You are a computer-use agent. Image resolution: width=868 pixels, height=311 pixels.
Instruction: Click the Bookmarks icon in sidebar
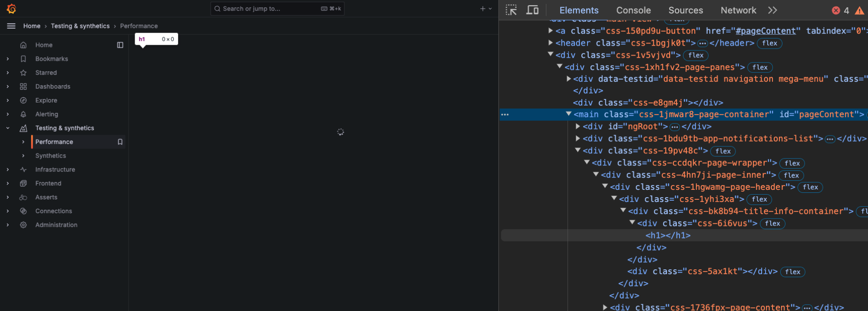(23, 59)
